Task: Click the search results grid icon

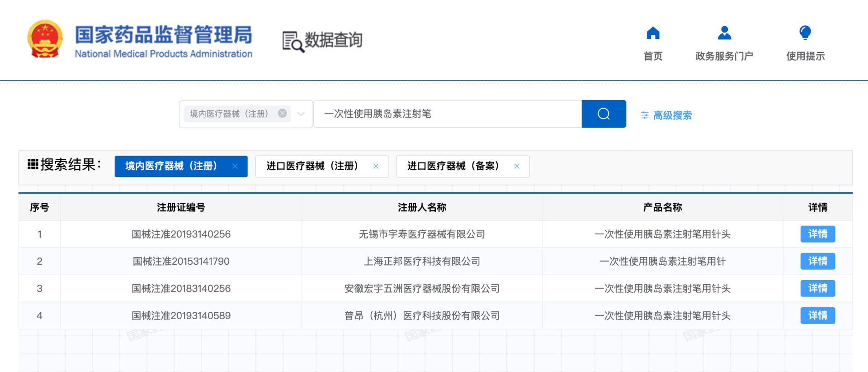Action: [x=33, y=164]
